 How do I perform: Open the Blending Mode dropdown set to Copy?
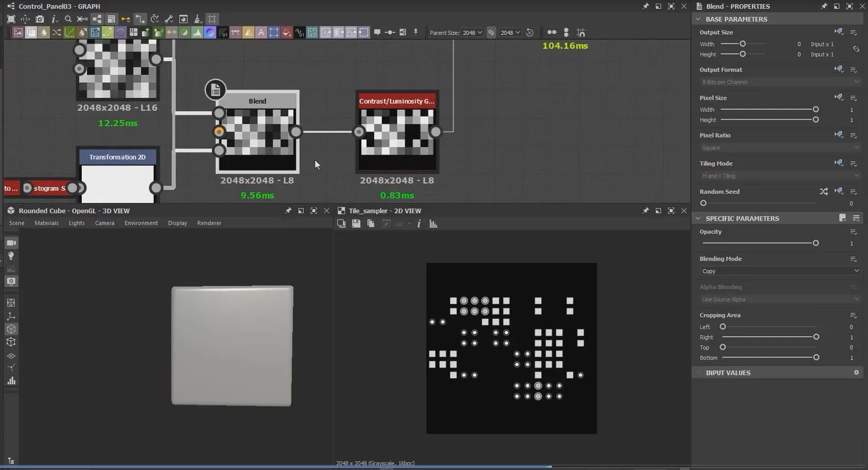pos(780,271)
